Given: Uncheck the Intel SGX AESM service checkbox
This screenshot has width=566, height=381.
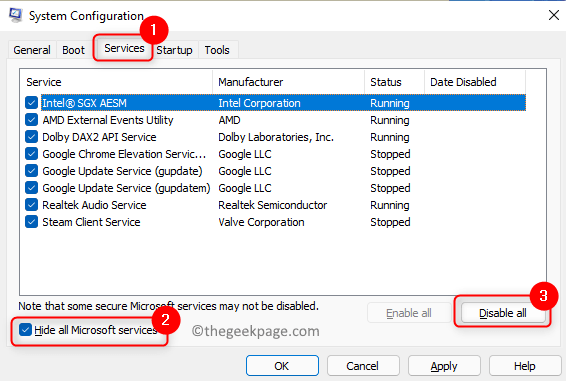Looking at the screenshot, I should point(31,103).
